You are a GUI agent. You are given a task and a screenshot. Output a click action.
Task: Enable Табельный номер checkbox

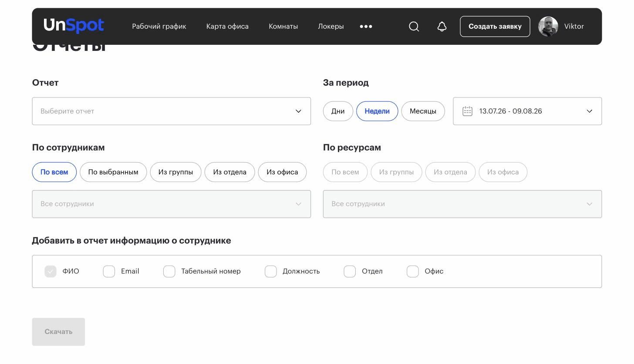169,271
